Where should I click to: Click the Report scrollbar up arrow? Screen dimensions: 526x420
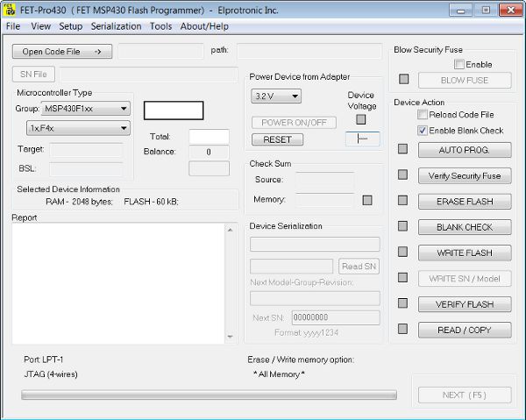coord(230,230)
